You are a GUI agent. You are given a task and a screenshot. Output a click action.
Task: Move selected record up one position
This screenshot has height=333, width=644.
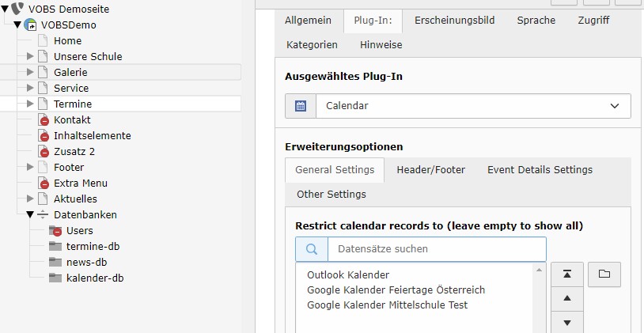566,299
